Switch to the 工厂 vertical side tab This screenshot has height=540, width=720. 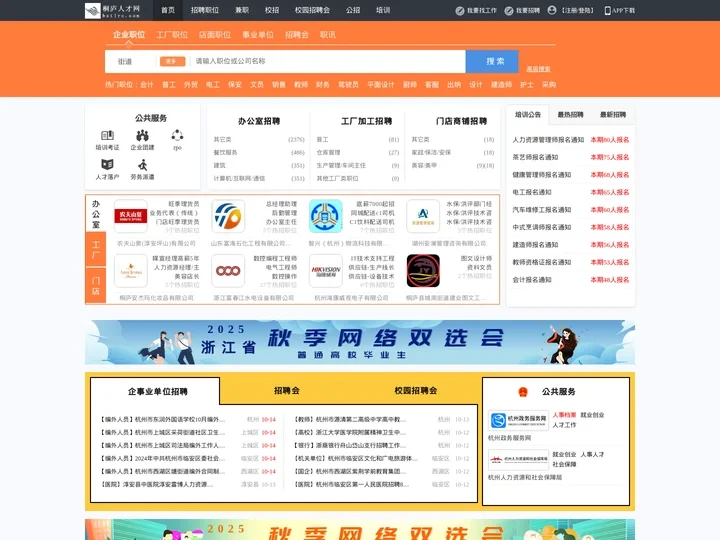coord(96,249)
